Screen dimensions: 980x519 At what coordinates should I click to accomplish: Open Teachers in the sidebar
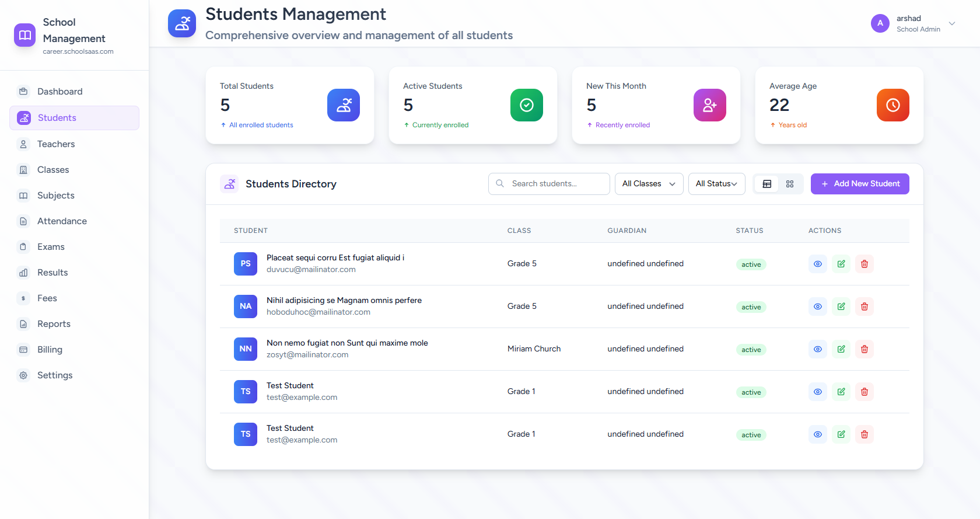click(56, 144)
